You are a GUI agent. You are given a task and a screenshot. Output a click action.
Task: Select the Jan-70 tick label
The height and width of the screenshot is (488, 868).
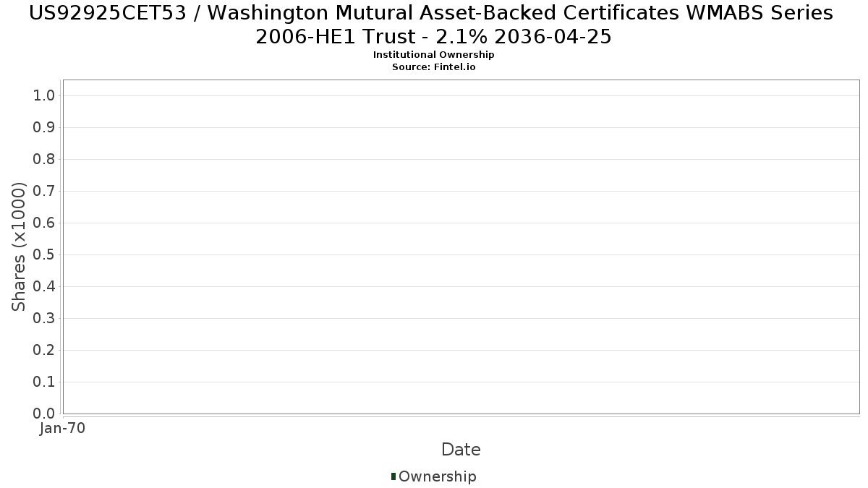[x=63, y=429]
